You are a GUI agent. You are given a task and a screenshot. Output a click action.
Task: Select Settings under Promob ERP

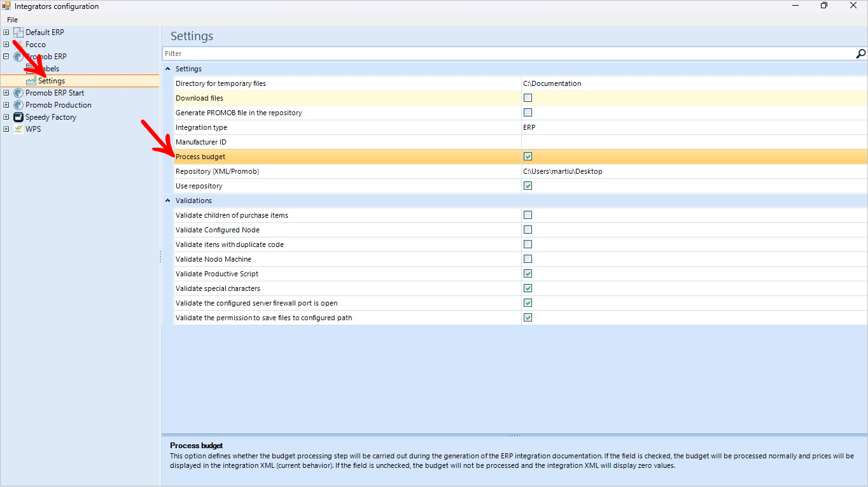click(52, 81)
